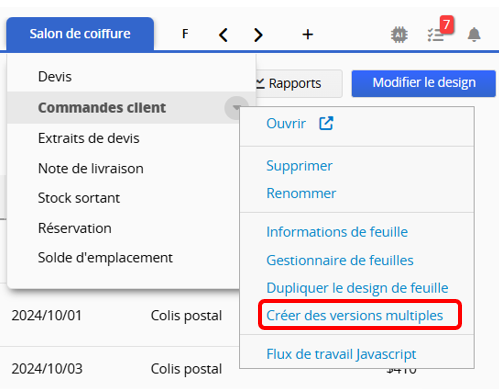
Task: Open the Note de livraison sheet
Action: coord(91,168)
